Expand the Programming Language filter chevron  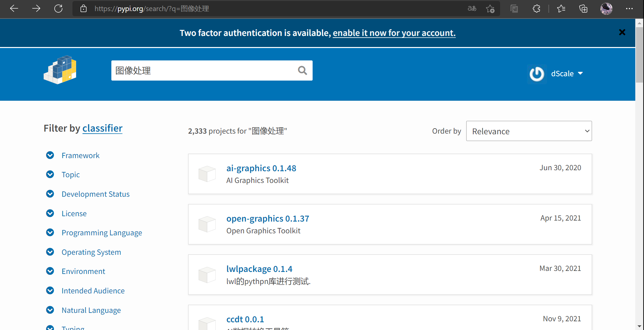pos(50,232)
